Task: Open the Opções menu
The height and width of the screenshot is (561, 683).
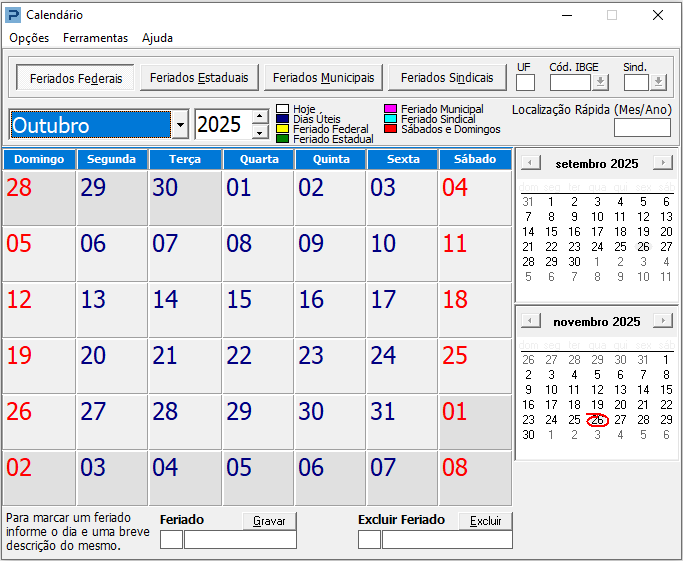Action: tap(29, 38)
